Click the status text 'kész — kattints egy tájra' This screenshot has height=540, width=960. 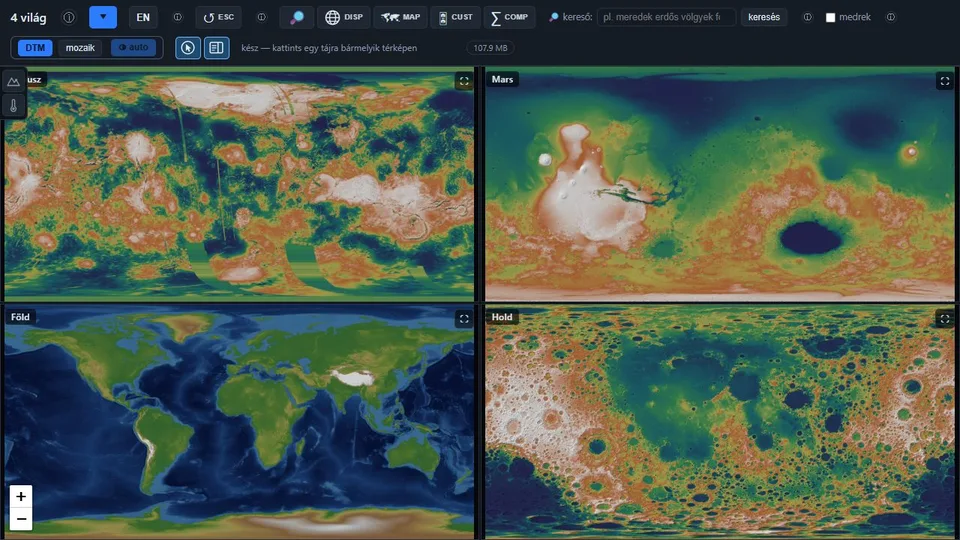tap(329, 48)
